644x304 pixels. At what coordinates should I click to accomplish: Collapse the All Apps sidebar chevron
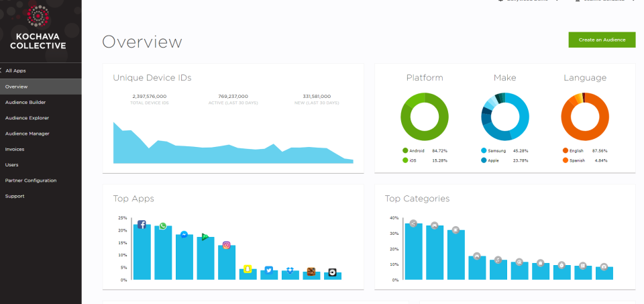tap(2, 70)
